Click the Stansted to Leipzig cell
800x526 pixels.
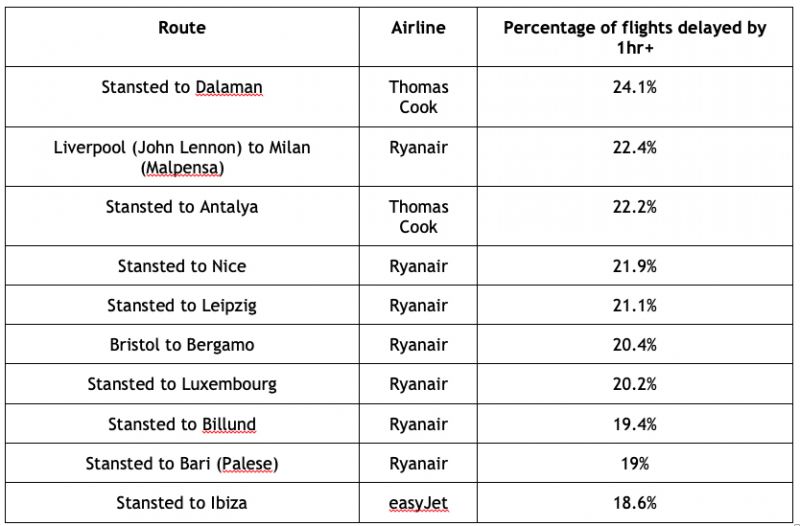pos(182,305)
